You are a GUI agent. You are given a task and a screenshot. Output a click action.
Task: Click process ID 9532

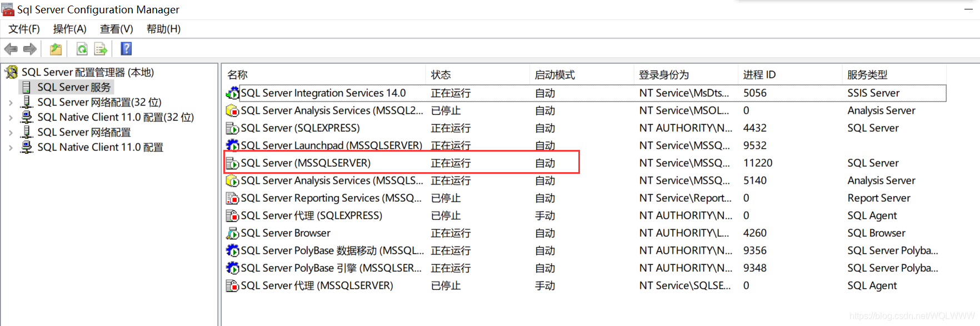[755, 146]
